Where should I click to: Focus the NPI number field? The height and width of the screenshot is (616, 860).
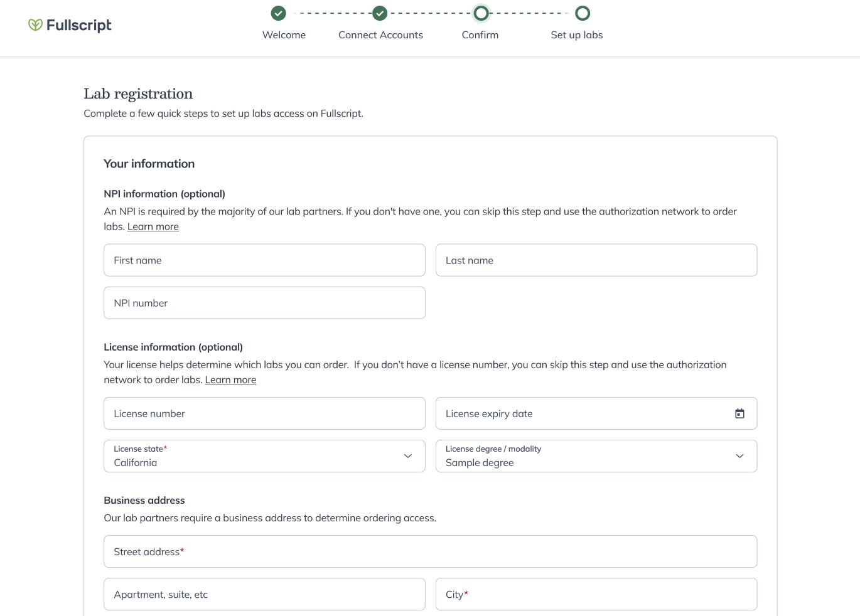pyautogui.click(x=264, y=303)
